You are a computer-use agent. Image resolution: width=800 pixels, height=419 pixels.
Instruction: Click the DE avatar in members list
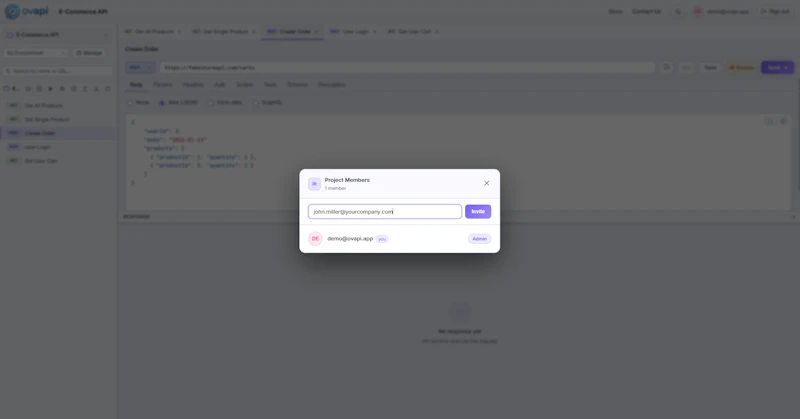(315, 239)
